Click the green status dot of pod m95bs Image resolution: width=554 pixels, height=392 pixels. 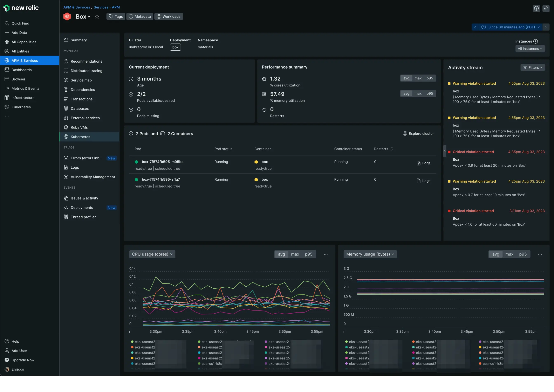point(136,162)
